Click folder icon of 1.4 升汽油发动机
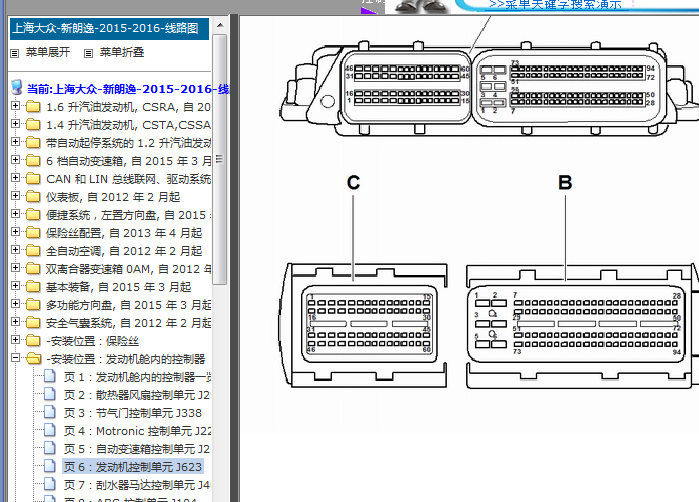This screenshot has height=502, width=699. pos(33,124)
